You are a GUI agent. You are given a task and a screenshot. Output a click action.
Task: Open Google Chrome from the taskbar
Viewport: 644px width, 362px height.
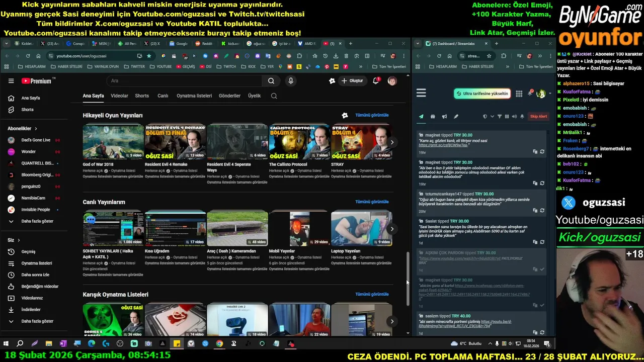click(x=219, y=344)
